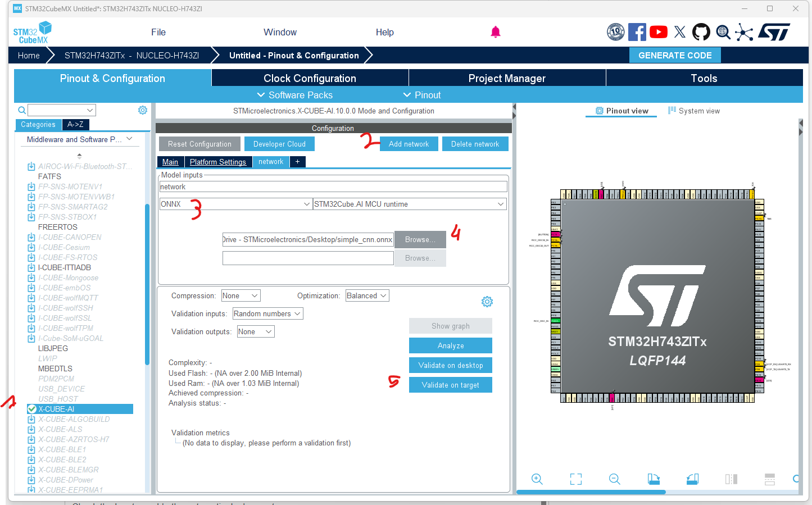Open the ST GitHub page

701,32
